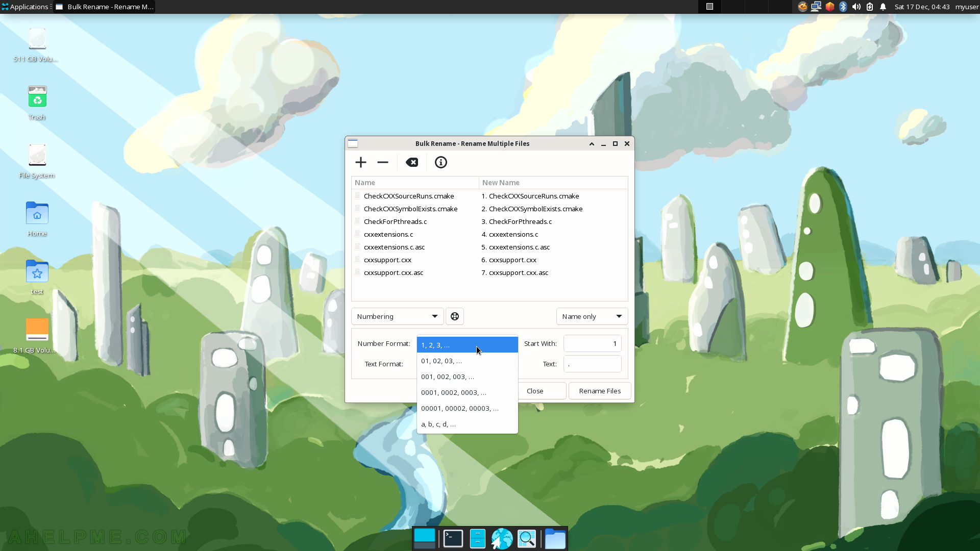Clear the file list with backspace icon
The height and width of the screenshot is (551, 980).
[x=412, y=162]
